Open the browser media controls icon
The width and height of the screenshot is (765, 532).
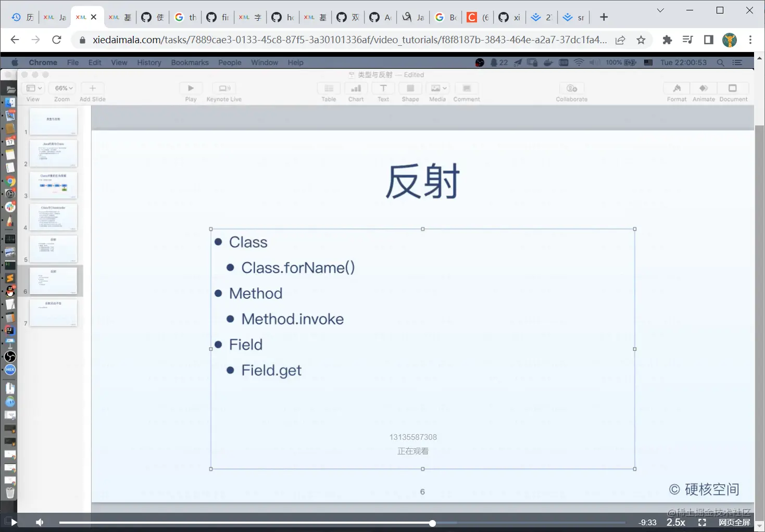[x=688, y=40]
